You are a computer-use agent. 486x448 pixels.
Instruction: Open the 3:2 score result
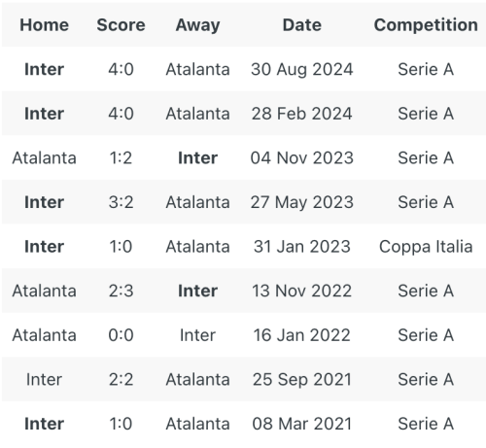pyautogui.click(x=121, y=202)
